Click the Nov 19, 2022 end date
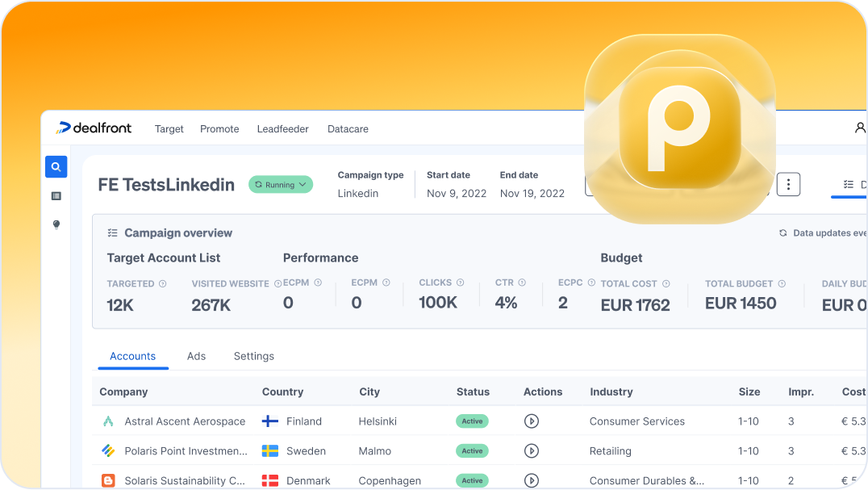Viewport: 868px width, 490px height. tap(532, 193)
